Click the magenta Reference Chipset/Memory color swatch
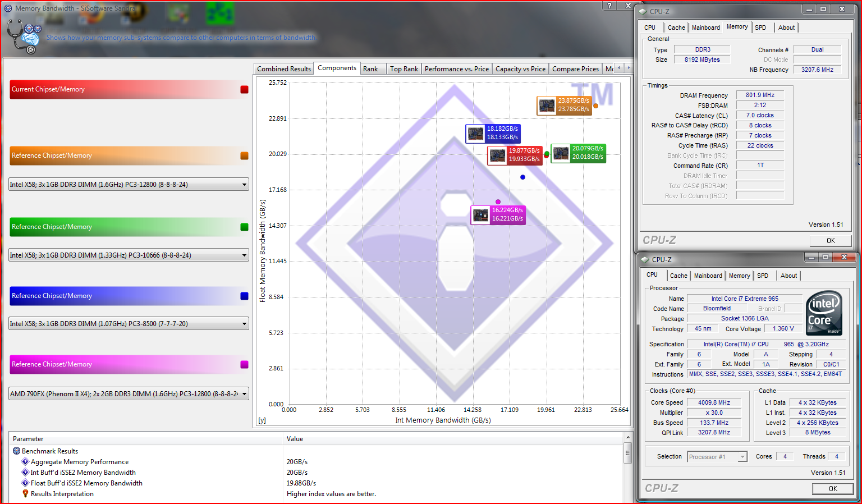The image size is (862, 504). point(244,364)
